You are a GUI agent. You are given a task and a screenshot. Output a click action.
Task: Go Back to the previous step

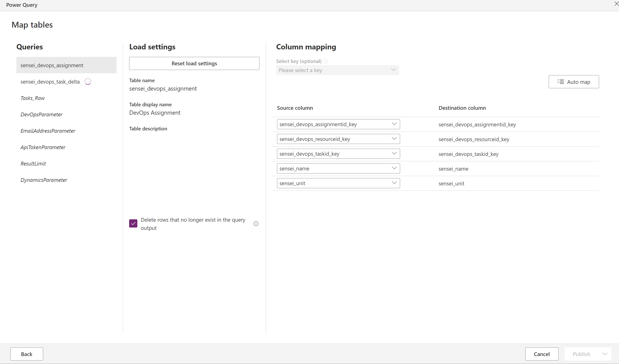click(26, 354)
